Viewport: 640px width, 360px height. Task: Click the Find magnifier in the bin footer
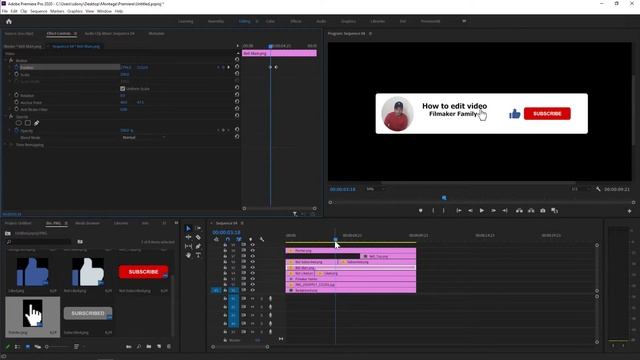(x=139, y=347)
